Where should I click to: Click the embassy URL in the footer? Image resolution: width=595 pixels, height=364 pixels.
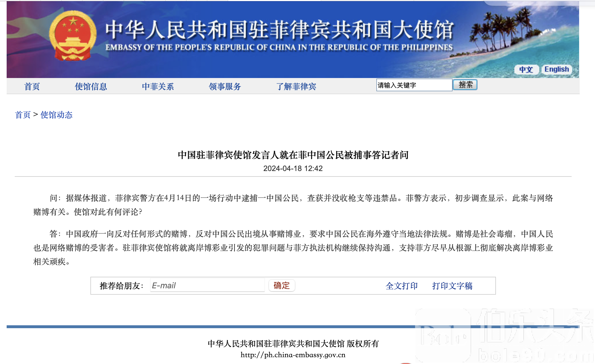(293, 355)
